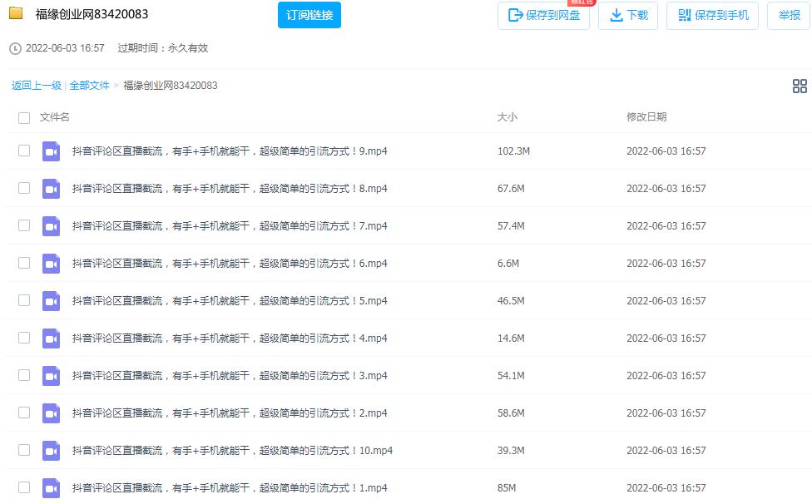Sort by 大小 column header
This screenshot has width=812, height=504.
pyautogui.click(x=507, y=117)
